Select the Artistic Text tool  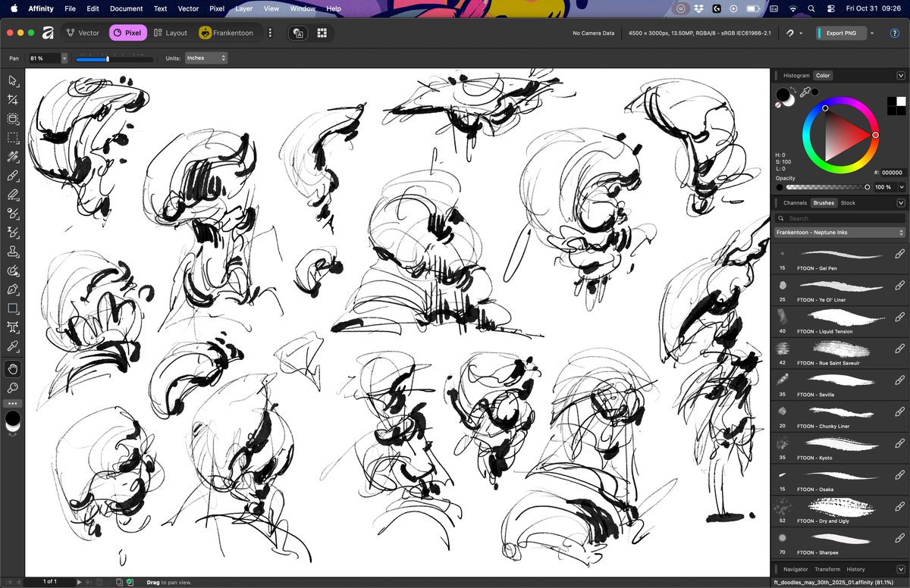coord(13,327)
